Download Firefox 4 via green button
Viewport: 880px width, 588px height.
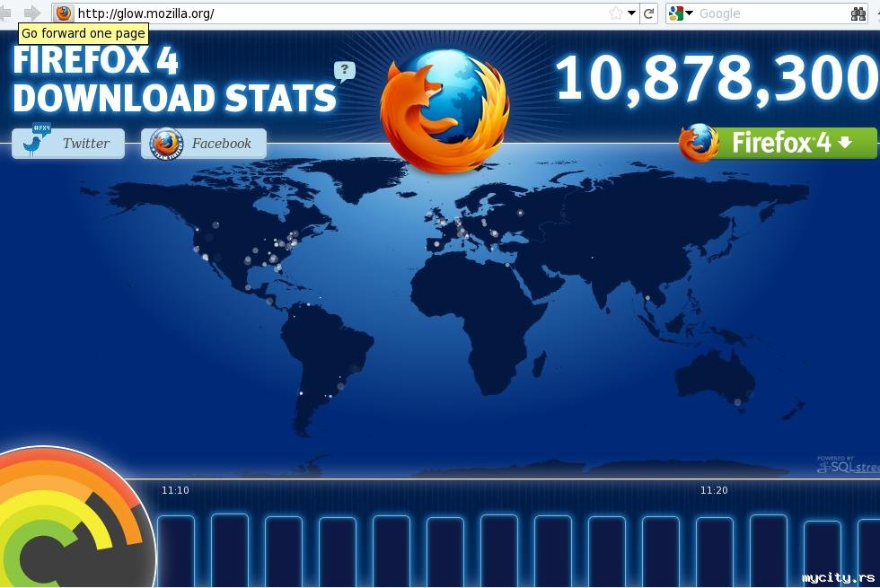pyautogui.click(x=792, y=143)
